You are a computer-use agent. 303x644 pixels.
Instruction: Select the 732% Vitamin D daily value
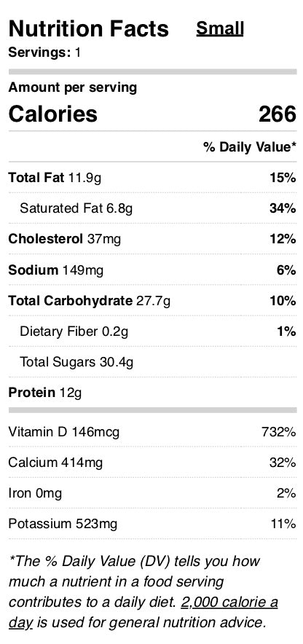279,432
